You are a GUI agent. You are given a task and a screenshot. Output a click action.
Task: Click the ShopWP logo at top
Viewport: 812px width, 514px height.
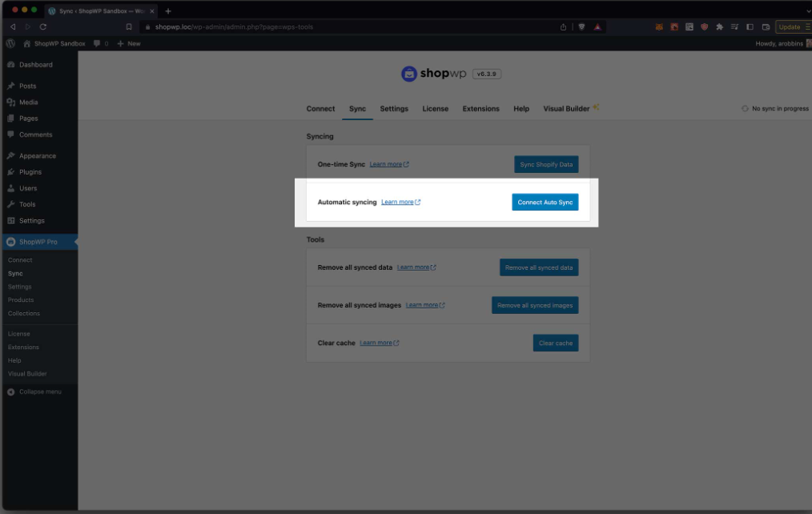click(x=433, y=74)
